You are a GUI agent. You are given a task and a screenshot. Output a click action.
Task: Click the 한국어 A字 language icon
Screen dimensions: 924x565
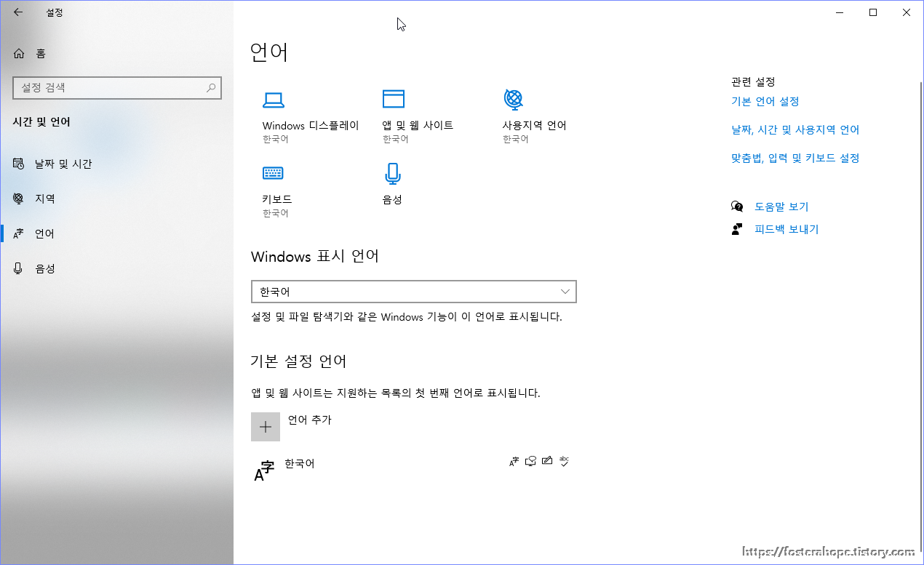pyautogui.click(x=264, y=470)
